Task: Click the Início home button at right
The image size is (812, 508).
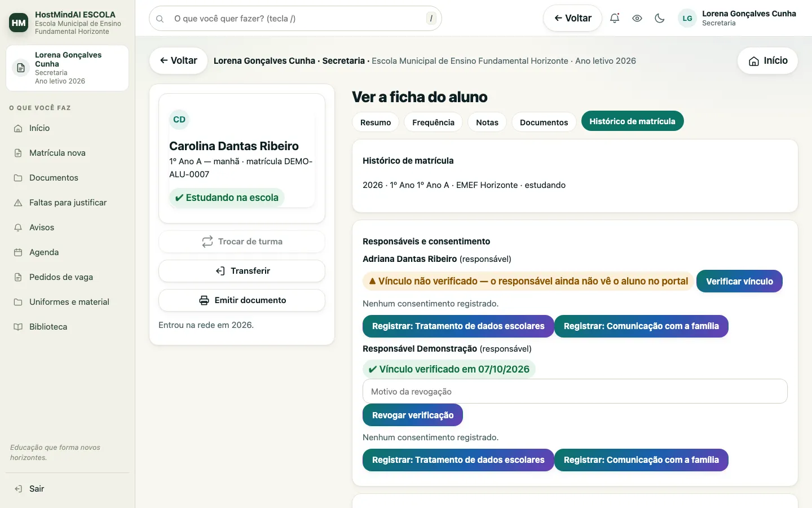Action: [x=767, y=60]
